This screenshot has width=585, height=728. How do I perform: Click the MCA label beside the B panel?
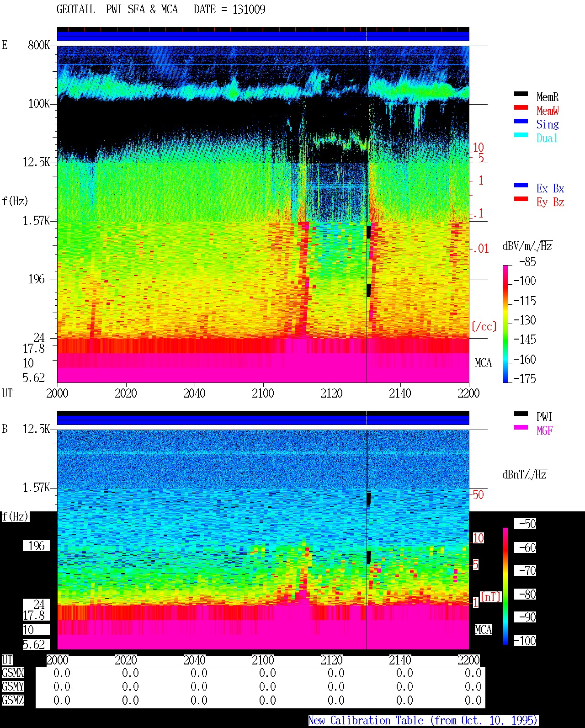[483, 630]
